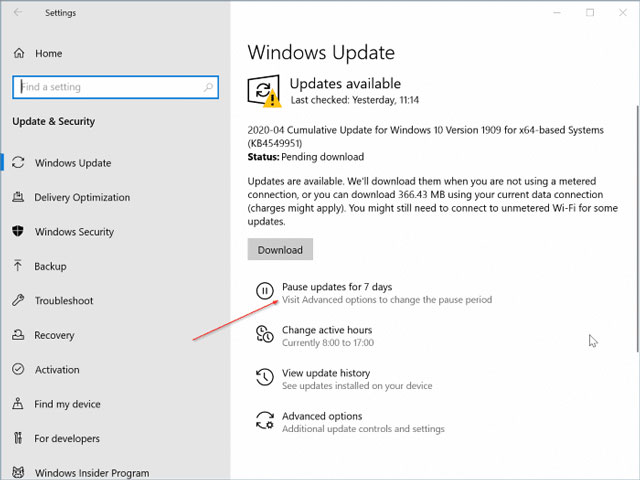640x480 pixels.
Task: Click the Updates available status text
Action: tap(345, 83)
